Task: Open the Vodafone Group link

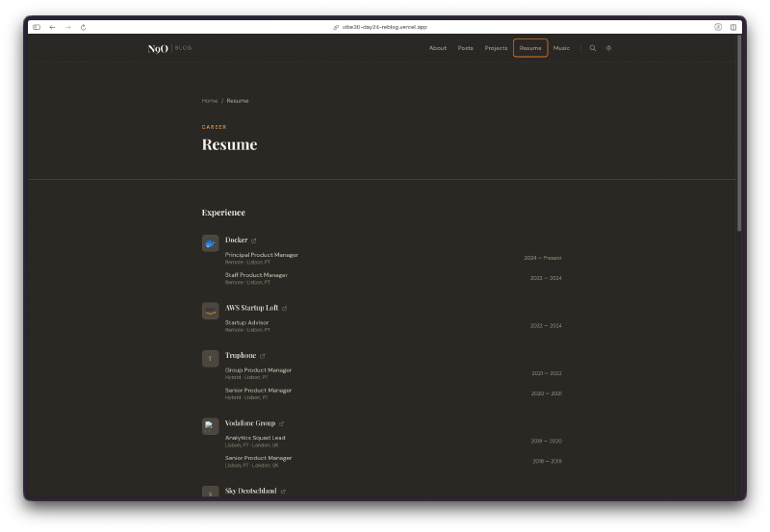Action: coord(250,423)
